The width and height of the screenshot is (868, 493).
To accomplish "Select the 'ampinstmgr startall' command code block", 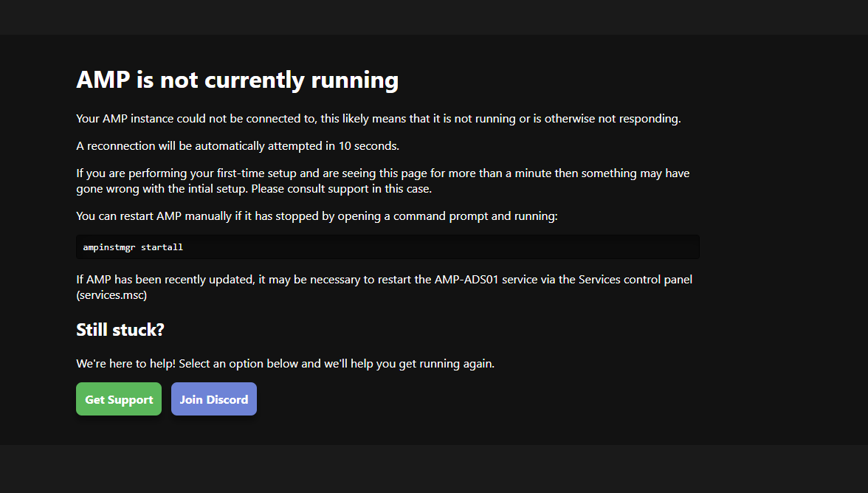I will (387, 246).
